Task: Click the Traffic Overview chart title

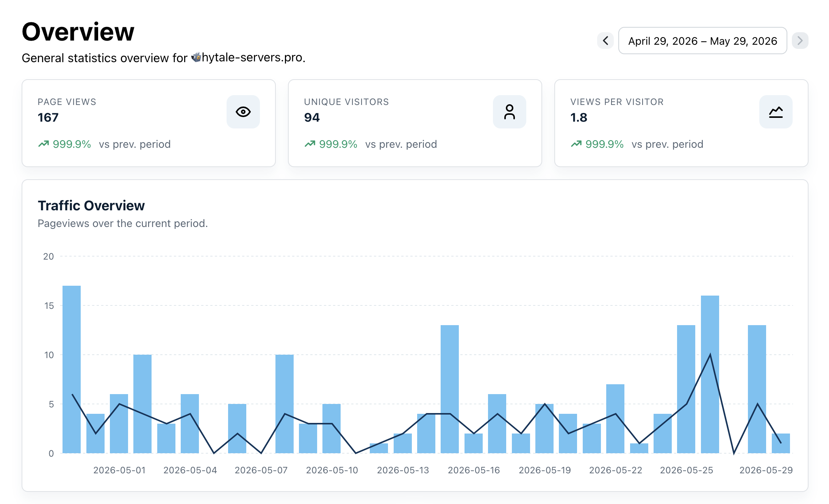Action: pos(91,205)
